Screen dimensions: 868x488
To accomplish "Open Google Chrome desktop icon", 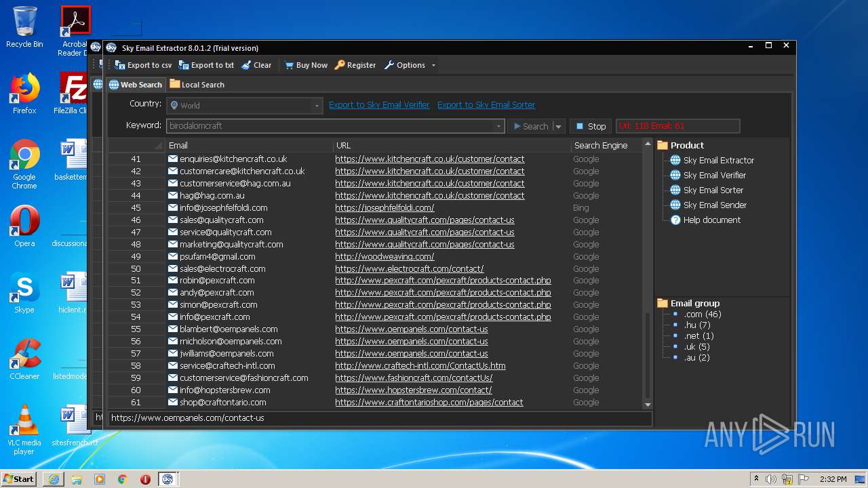I will [x=24, y=165].
